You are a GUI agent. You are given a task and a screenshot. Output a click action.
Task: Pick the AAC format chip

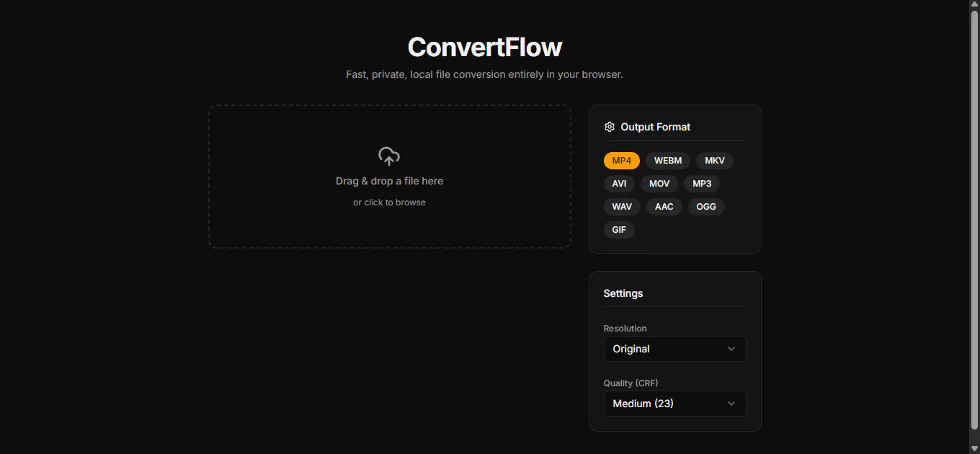pyautogui.click(x=664, y=207)
